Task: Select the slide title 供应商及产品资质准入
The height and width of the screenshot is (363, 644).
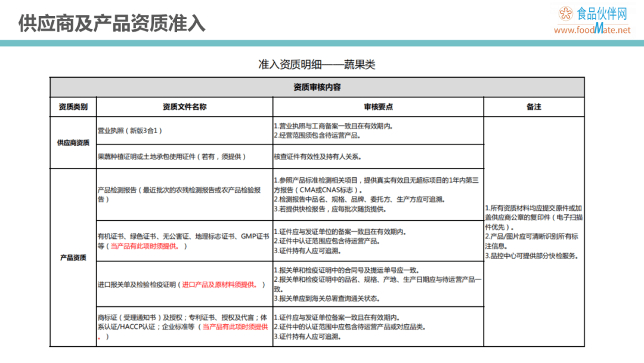Action: 112,23
